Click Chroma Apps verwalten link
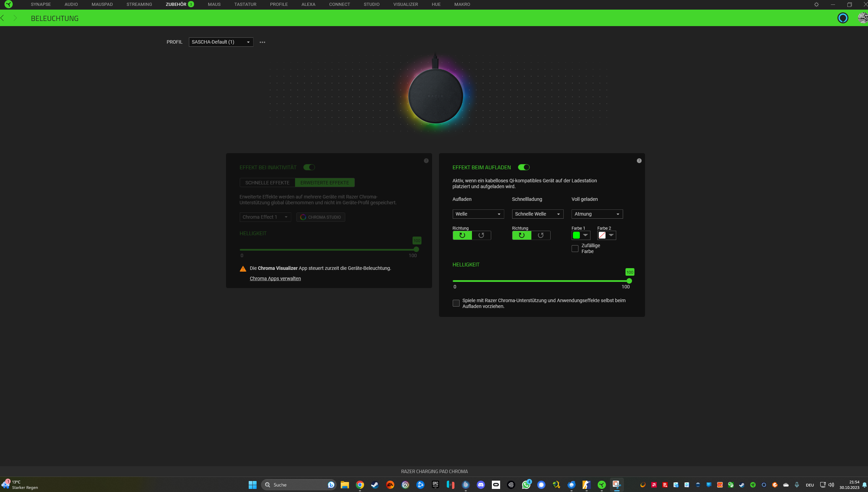The image size is (868, 492). click(275, 278)
